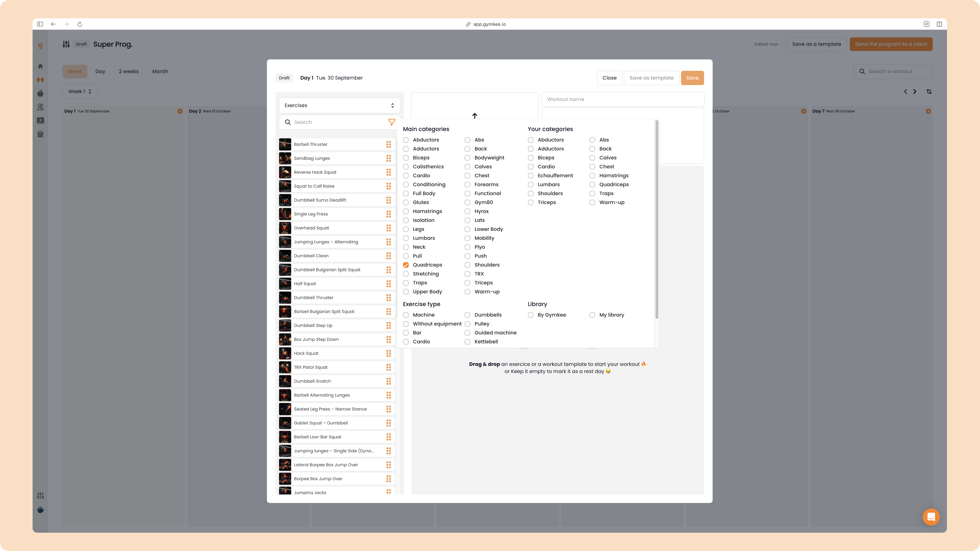Screen dimensions: 980x551
Task: Check Stretching main category
Action: (x=406, y=273)
